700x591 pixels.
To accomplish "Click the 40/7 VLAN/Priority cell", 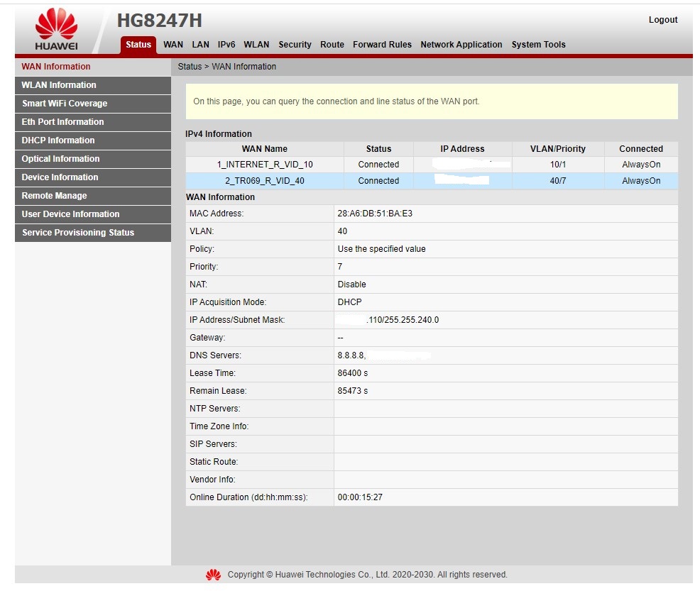I will [558, 181].
